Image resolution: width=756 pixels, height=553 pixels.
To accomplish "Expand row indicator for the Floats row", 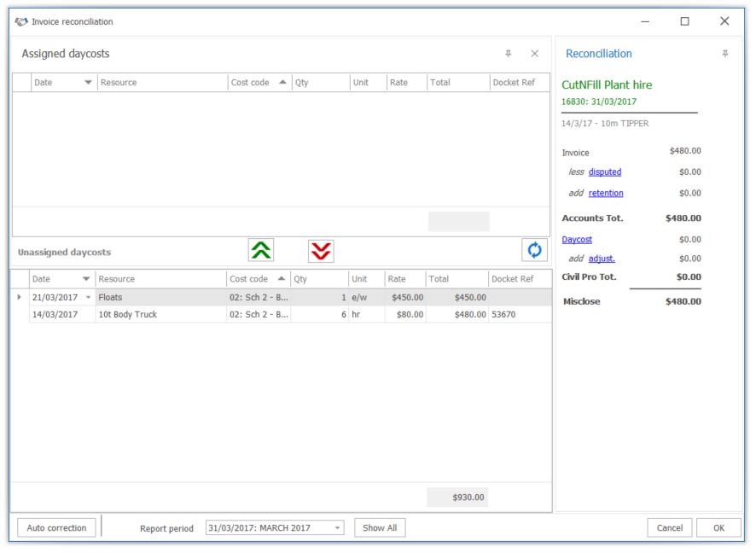I will point(20,297).
